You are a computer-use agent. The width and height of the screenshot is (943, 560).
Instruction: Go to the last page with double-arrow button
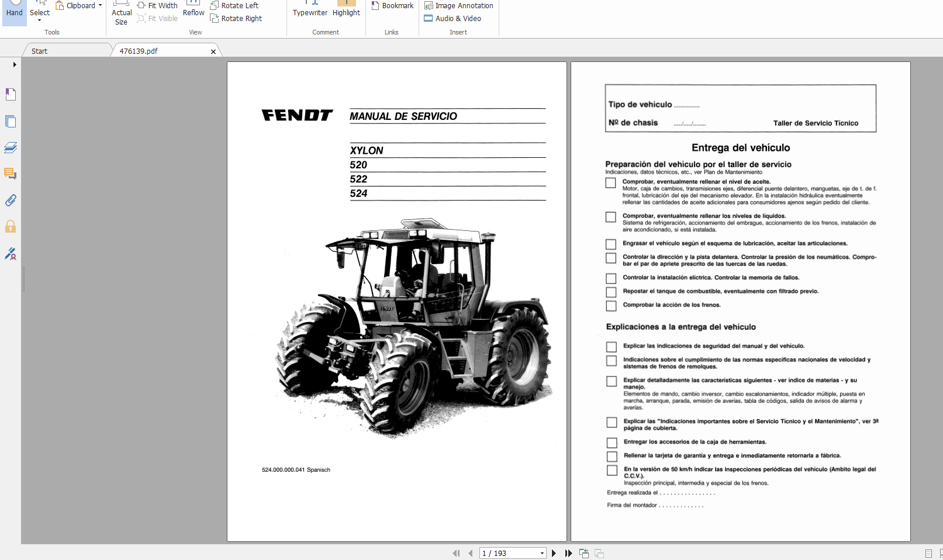coord(568,552)
